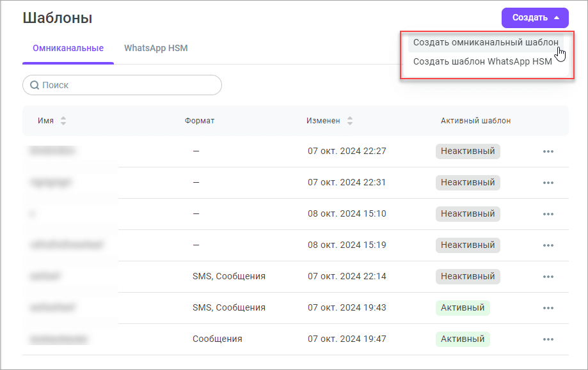Click Неактивный badge in 22:31 row
Image resolution: width=588 pixels, height=370 pixels.
[x=468, y=183]
